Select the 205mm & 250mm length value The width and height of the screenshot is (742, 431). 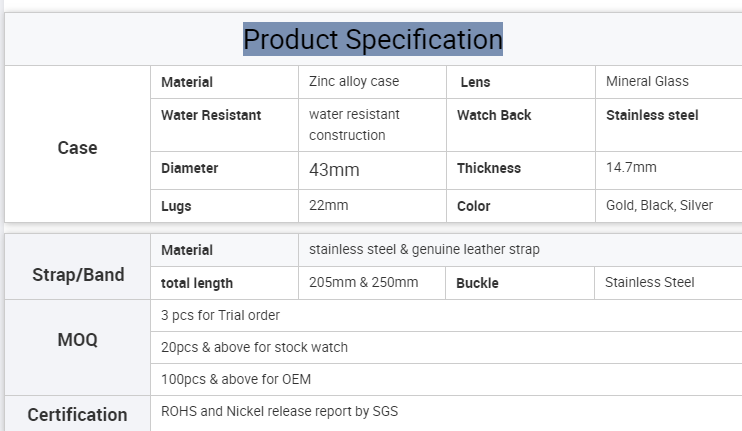pyautogui.click(x=363, y=282)
